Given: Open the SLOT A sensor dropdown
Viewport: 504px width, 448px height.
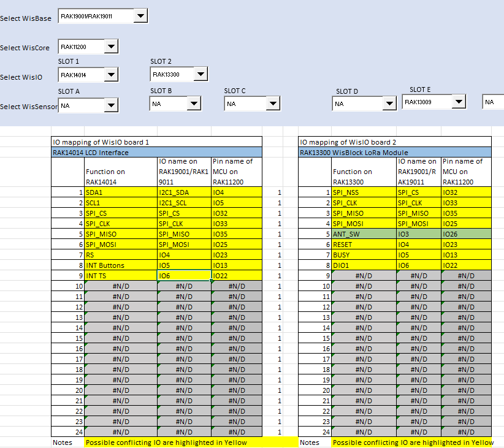Looking at the screenshot, I should 110,106.
